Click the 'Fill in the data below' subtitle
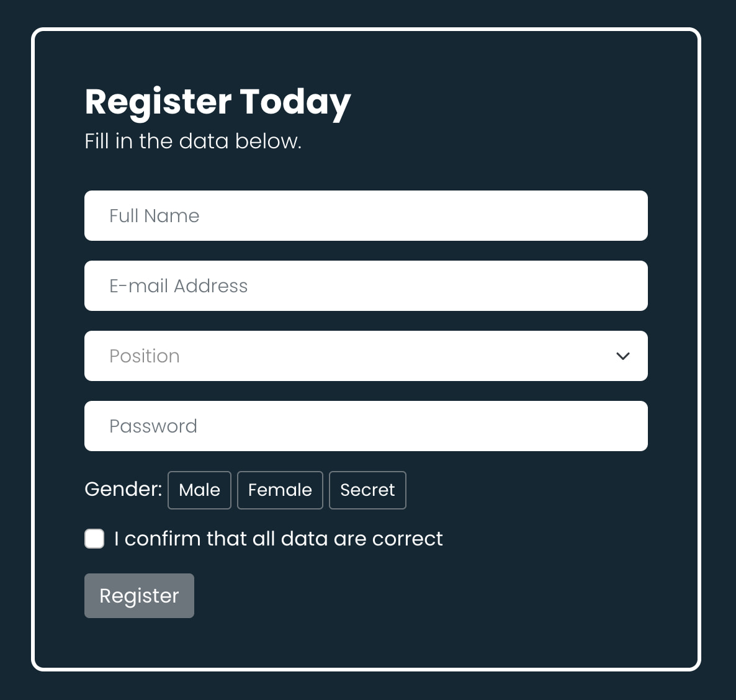 [x=193, y=141]
